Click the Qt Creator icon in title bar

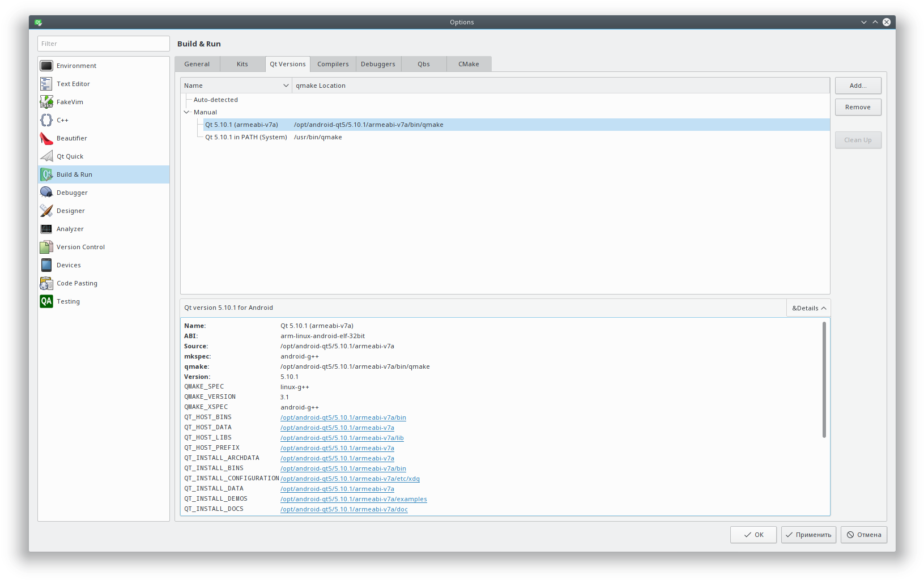[38, 22]
